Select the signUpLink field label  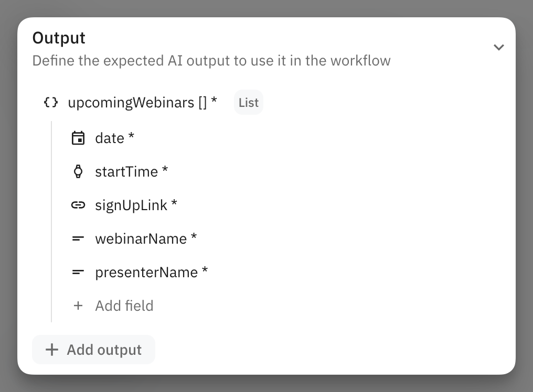coord(130,205)
